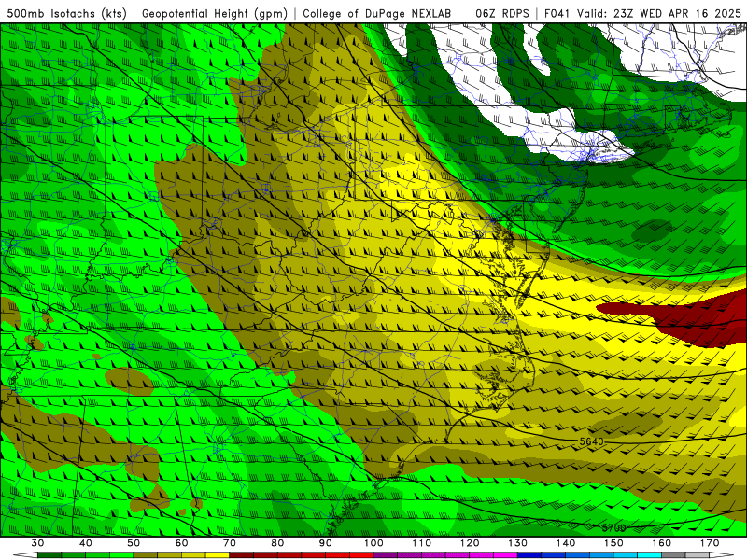This screenshot has width=747, height=560.
Task: Click the 'College of DuPage NEXLAB' label
Action: [377, 14]
